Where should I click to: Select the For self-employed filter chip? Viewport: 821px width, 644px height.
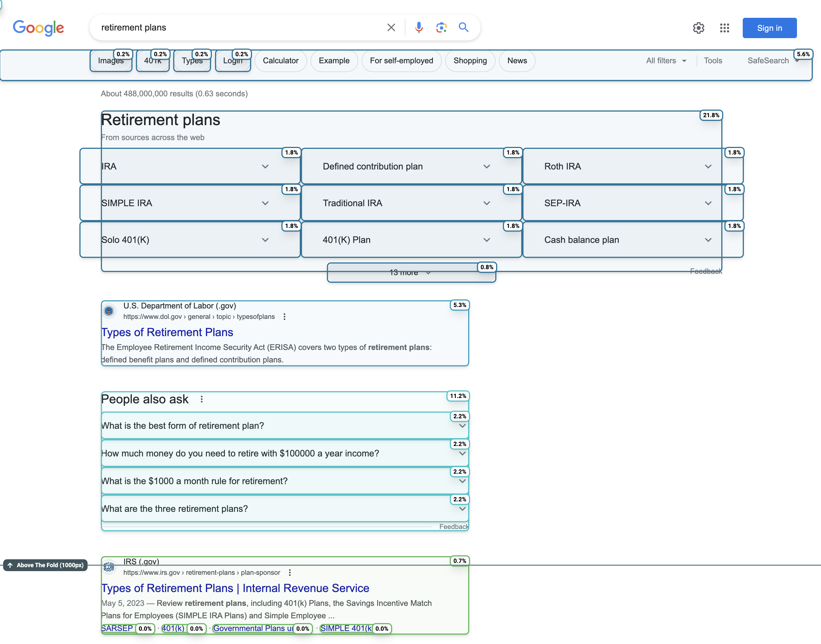(401, 61)
